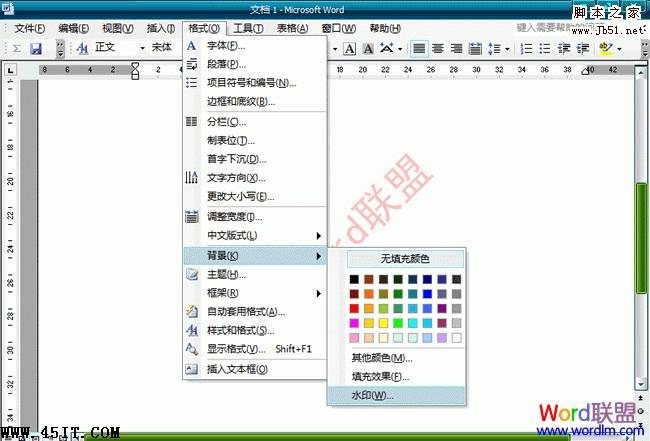Choose 分栏(C) columns entry
This screenshot has width=650, height=441.
tap(255, 122)
